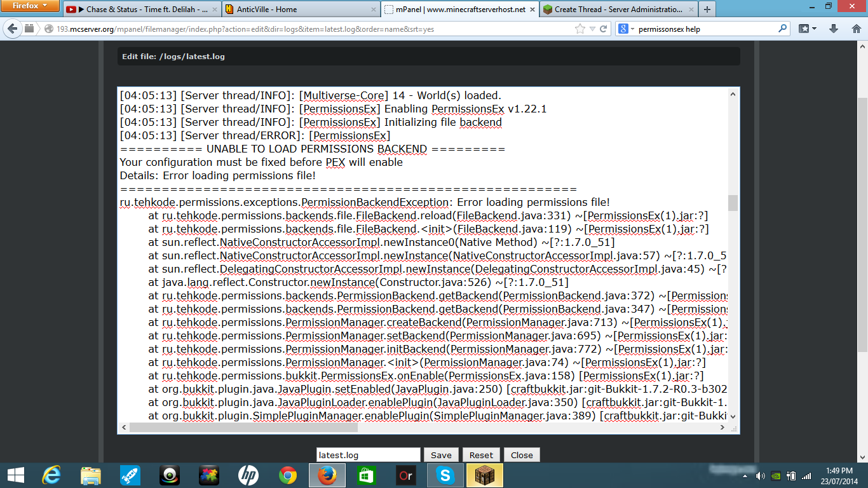The width and height of the screenshot is (868, 488).
Task: Bookmark this page with the star icon
Action: pyautogui.click(x=580, y=29)
